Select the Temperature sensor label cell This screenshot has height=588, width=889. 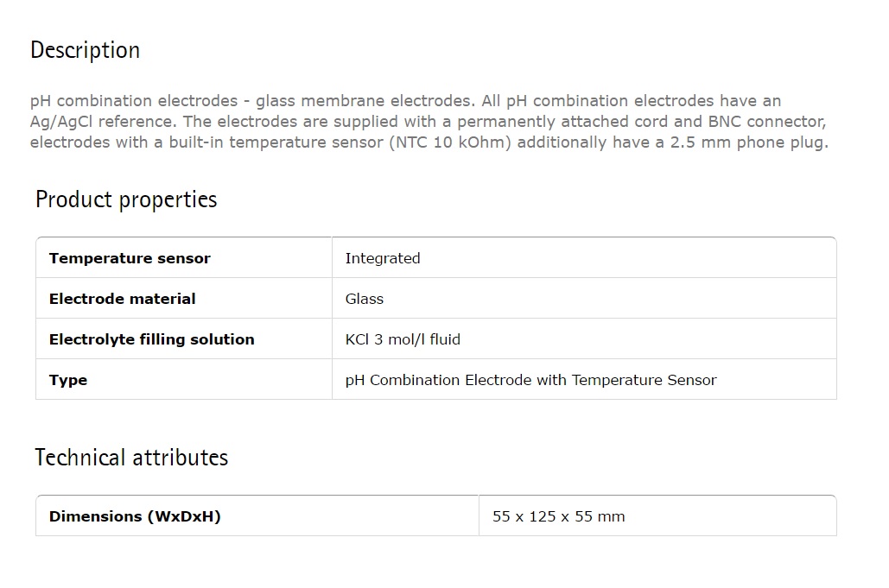click(x=184, y=258)
